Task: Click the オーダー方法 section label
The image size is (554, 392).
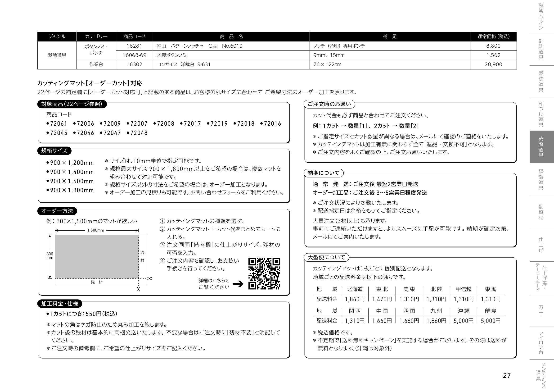Action: [x=57, y=211]
